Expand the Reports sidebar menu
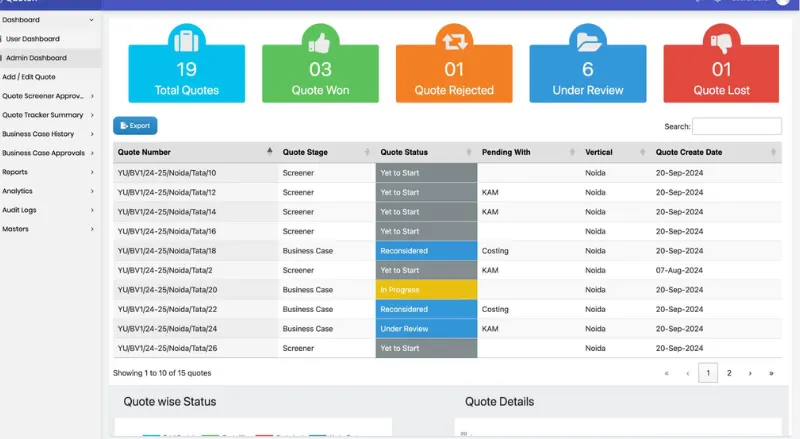Image resolution: width=800 pixels, height=439 pixels. (x=92, y=172)
